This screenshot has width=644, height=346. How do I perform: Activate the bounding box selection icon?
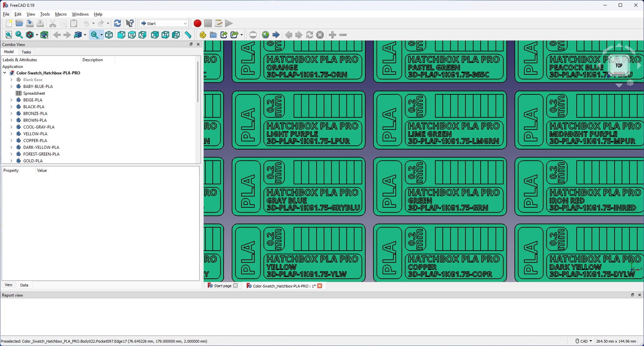pyautogui.click(x=44, y=35)
